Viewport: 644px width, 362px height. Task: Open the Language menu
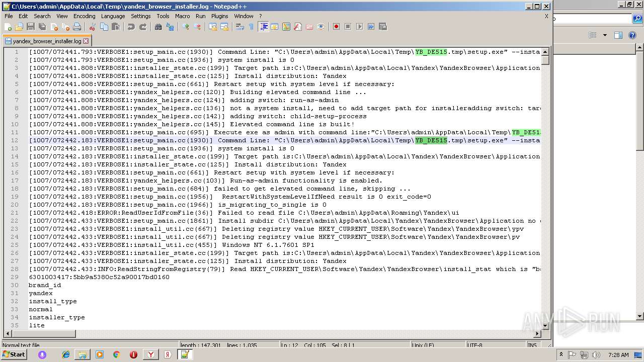[x=113, y=16]
